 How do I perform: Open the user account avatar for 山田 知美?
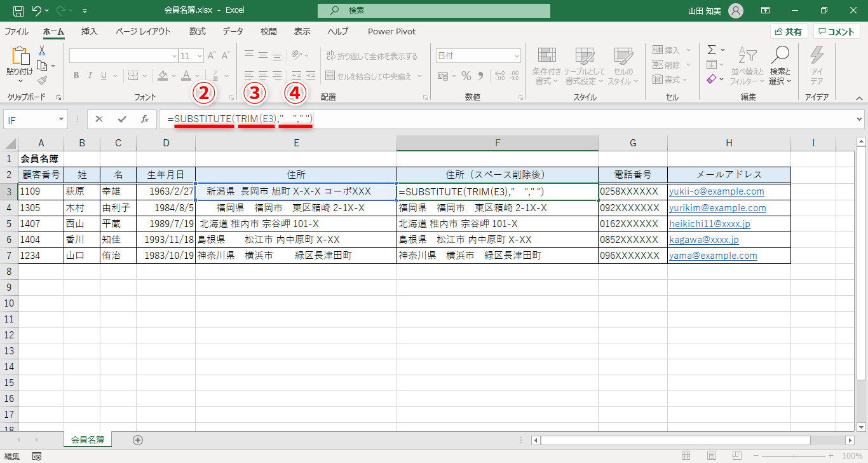point(736,11)
